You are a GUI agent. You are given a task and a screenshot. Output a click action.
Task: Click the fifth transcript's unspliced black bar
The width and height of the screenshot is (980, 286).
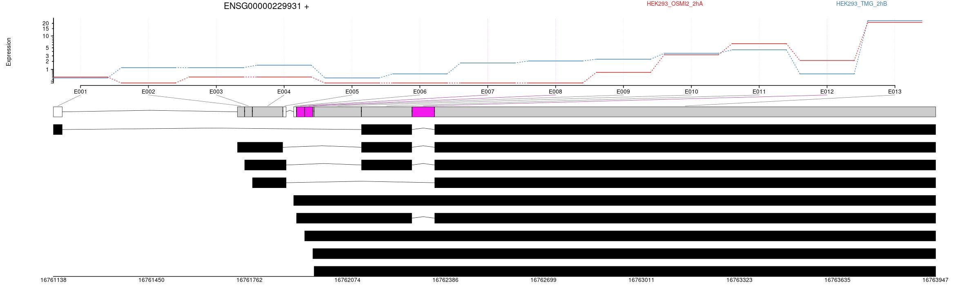pyautogui.click(x=615, y=200)
